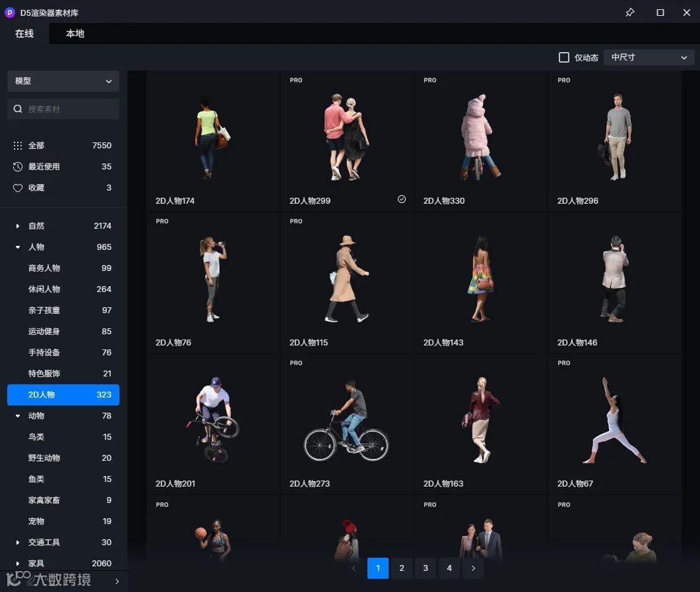Select the 2D人物 subcategory
This screenshot has width=700, height=592.
(x=63, y=395)
